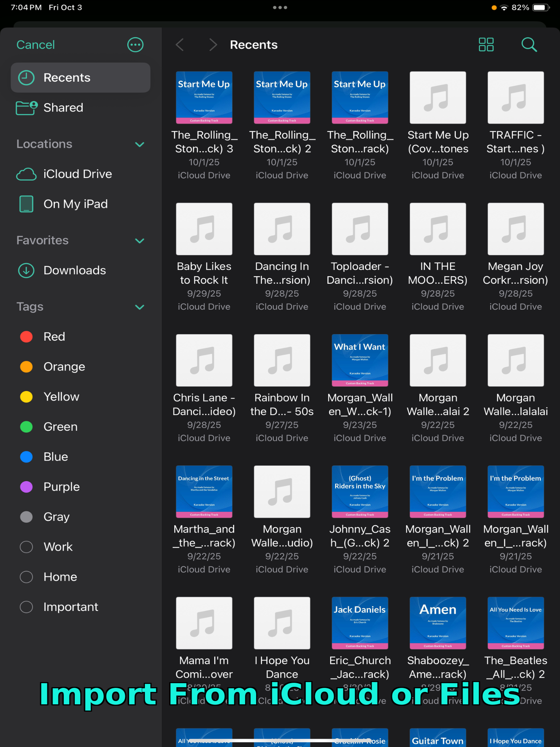Select Recents in the sidebar
The width and height of the screenshot is (560, 747).
80,78
